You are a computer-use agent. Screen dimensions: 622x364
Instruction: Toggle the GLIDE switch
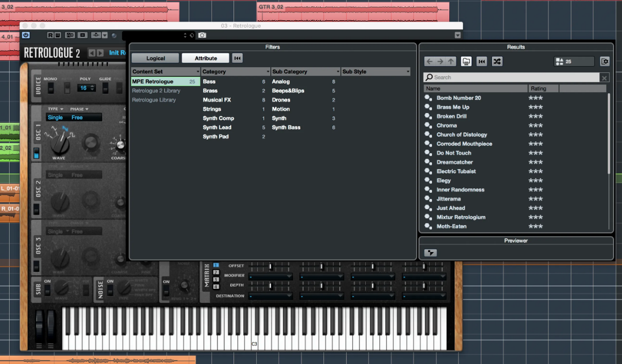pyautogui.click(x=105, y=88)
